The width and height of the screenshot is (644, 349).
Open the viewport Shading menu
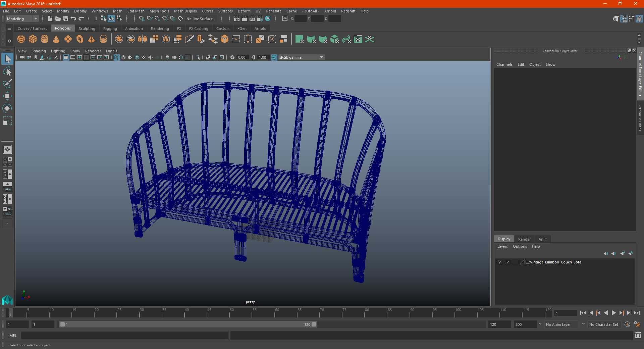pos(39,51)
